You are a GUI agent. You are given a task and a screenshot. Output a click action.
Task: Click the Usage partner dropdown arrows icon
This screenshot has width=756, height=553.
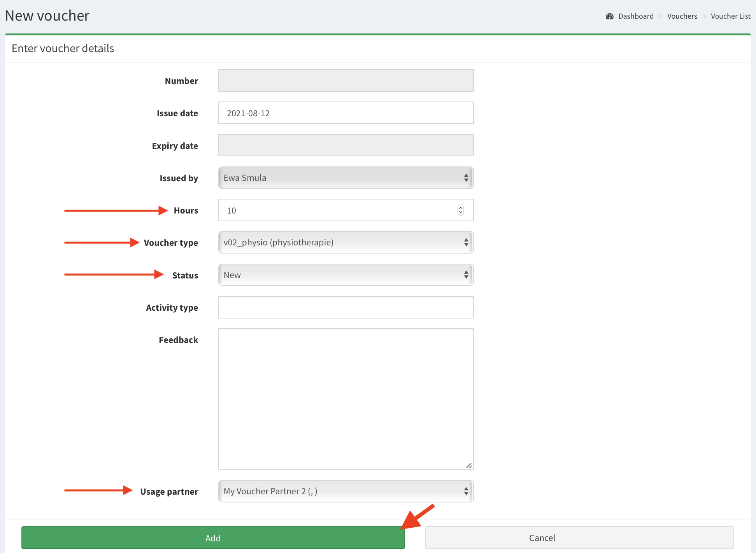[x=466, y=492]
